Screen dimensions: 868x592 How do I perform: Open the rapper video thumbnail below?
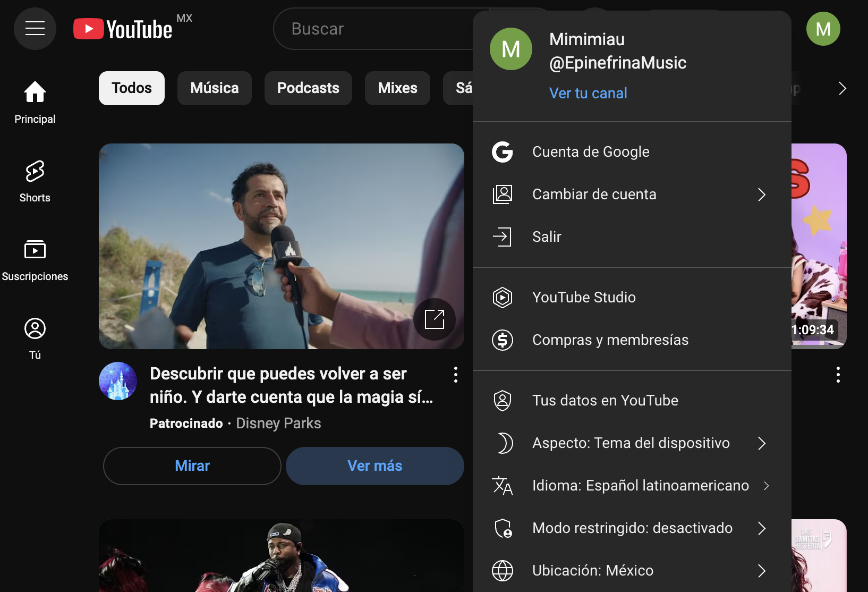pos(282,555)
